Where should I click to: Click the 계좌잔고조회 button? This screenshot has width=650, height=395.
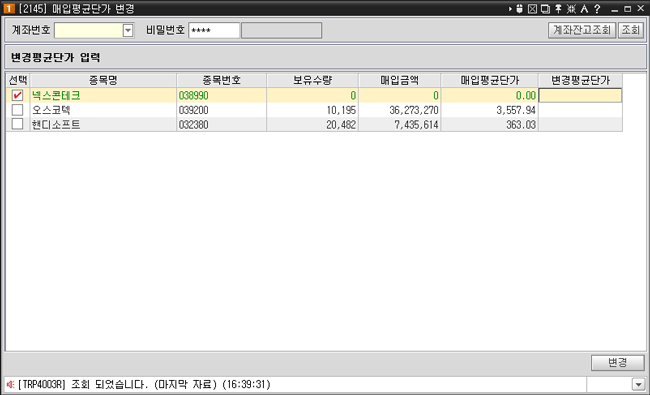582,30
